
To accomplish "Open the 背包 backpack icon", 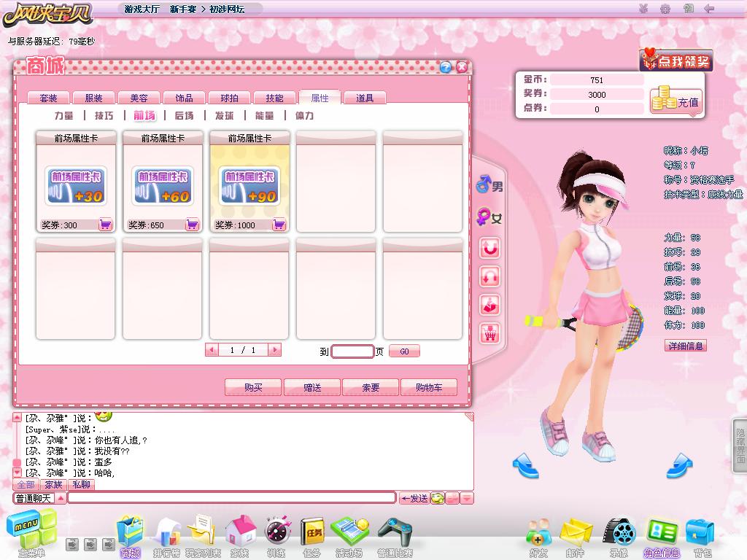I will pos(701,536).
